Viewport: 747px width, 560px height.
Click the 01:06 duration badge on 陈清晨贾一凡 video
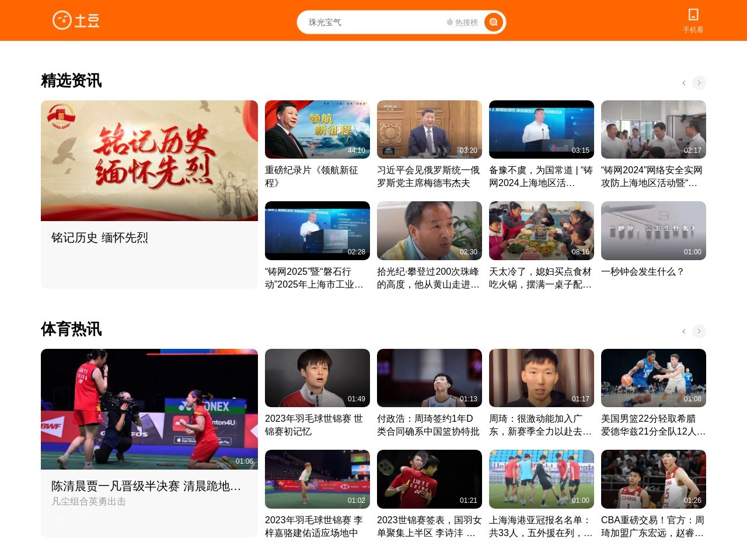tap(245, 460)
